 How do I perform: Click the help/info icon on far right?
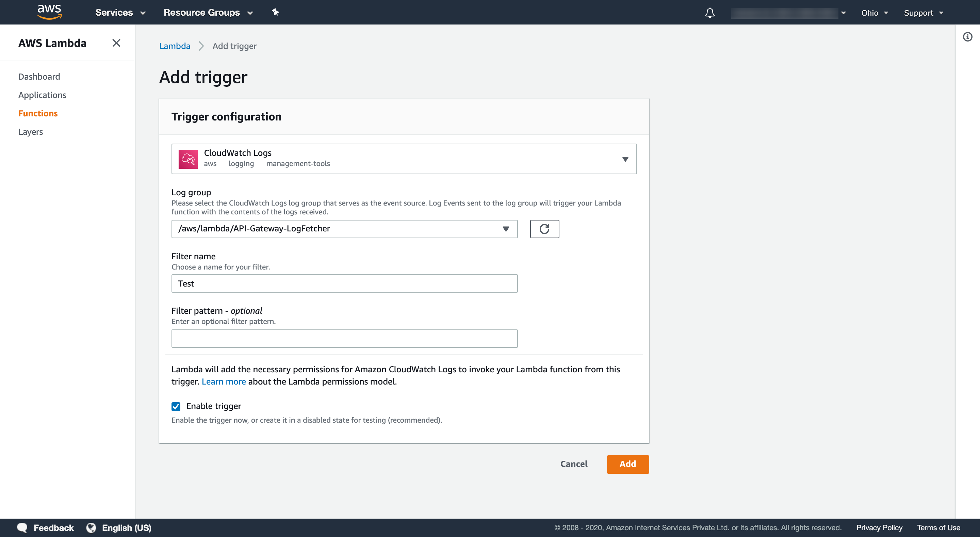point(967,37)
